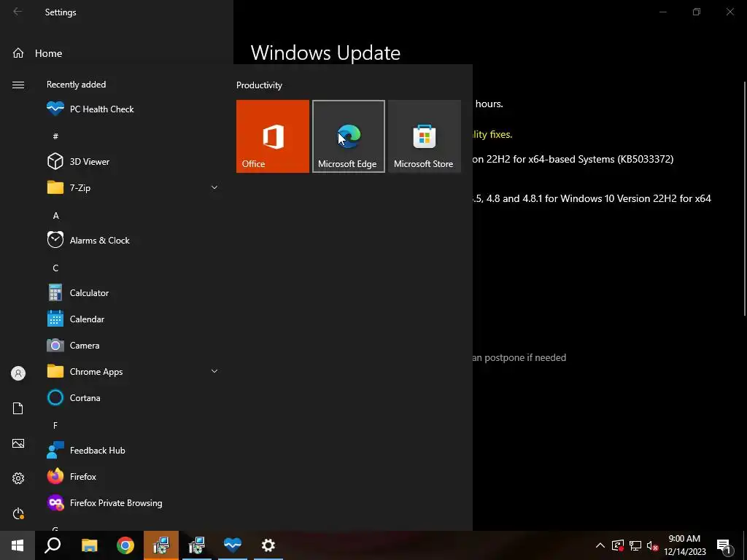747x560 pixels.
Task: Select the Productivity group header
Action: pyautogui.click(x=259, y=85)
